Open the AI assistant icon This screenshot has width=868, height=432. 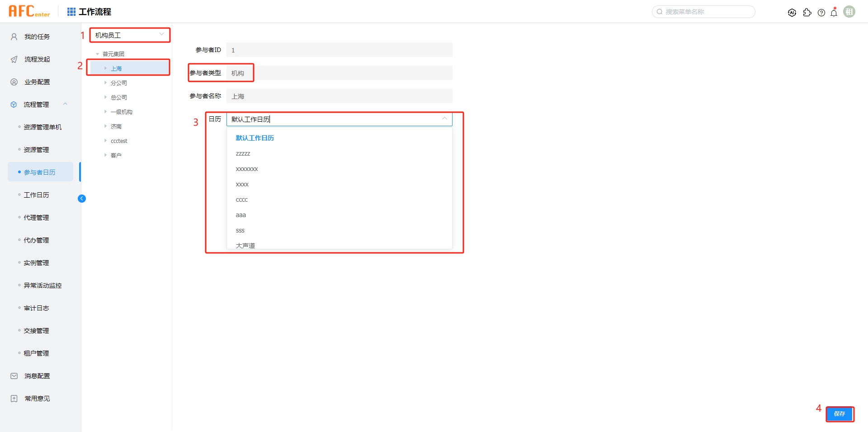click(792, 13)
